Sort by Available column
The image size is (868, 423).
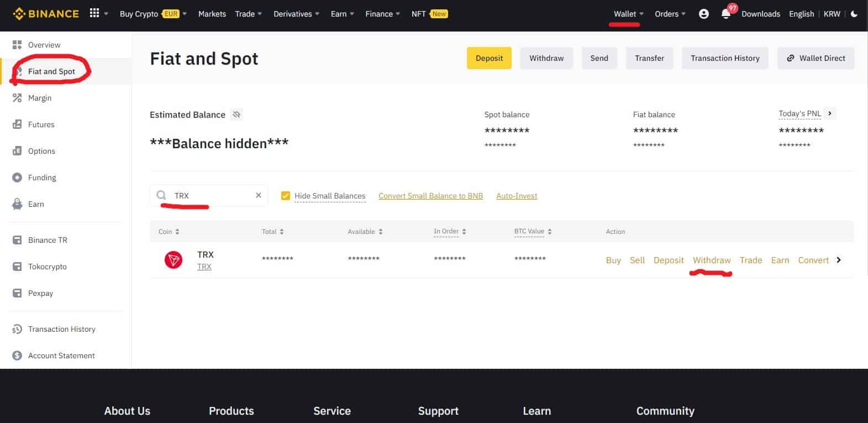pos(365,232)
